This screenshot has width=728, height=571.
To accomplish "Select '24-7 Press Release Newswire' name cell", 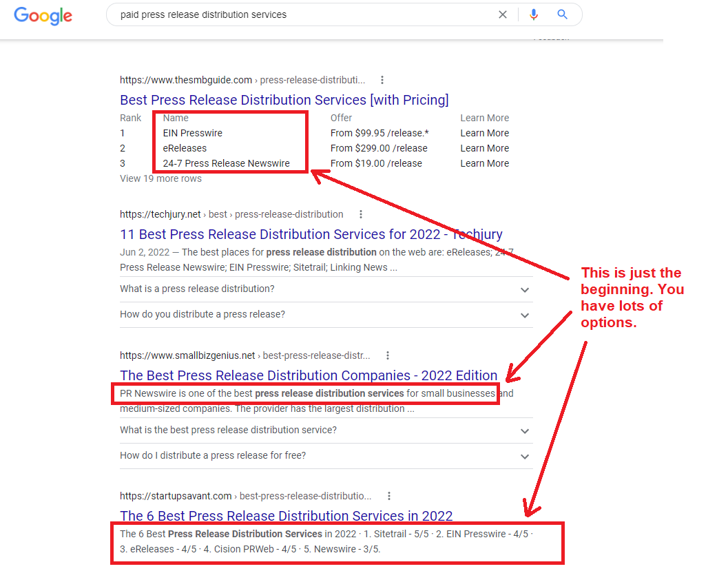I will [226, 163].
